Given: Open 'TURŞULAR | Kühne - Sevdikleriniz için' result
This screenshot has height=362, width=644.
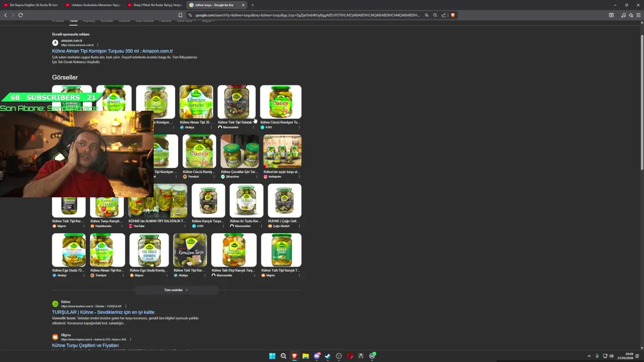Looking at the screenshot, I should click(103, 312).
